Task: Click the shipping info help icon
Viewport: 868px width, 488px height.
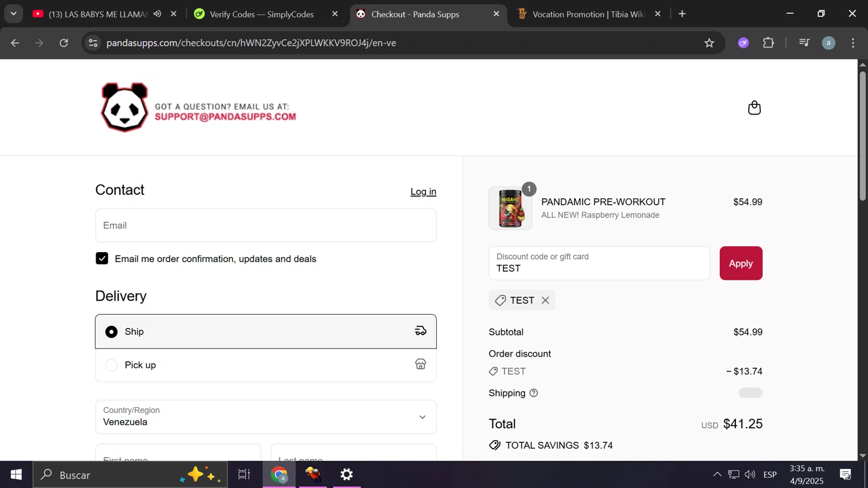Action: [534, 393]
